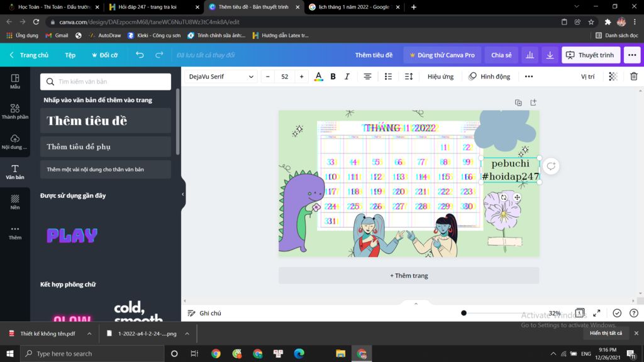Add a heading with Thêm tiêu đề
644x362 pixels.
(106, 121)
